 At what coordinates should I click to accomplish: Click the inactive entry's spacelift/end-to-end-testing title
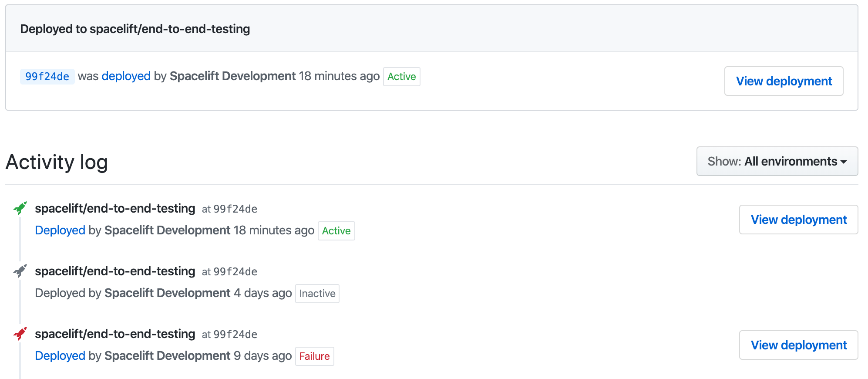click(x=115, y=271)
